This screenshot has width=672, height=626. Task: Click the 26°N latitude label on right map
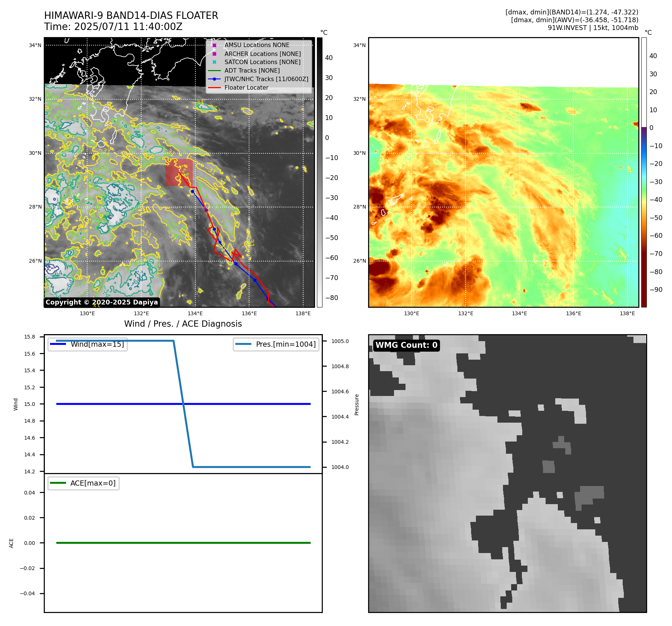[x=360, y=261]
